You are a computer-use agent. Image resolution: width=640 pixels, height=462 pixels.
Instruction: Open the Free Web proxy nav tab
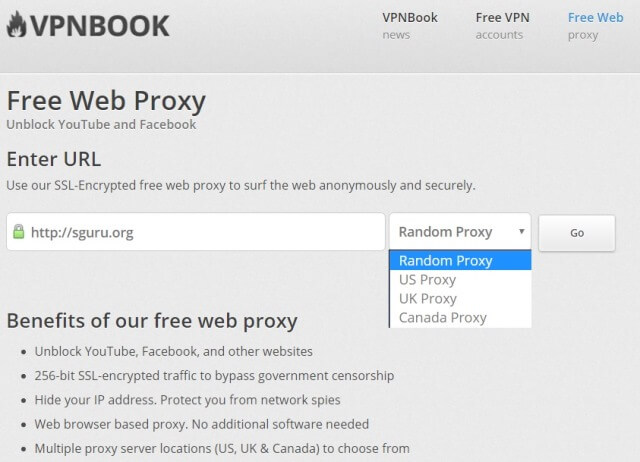coord(596,26)
